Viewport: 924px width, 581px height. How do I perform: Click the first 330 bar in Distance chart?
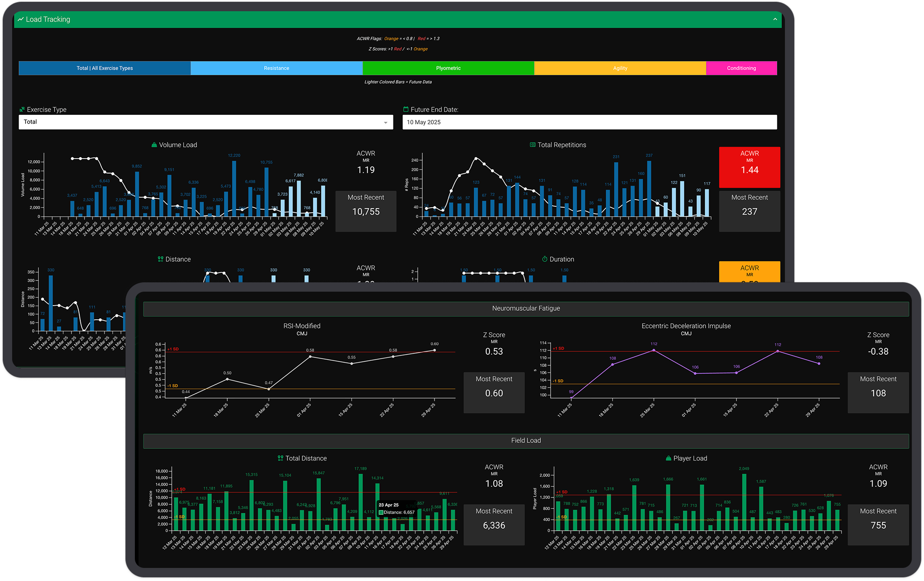point(51,303)
